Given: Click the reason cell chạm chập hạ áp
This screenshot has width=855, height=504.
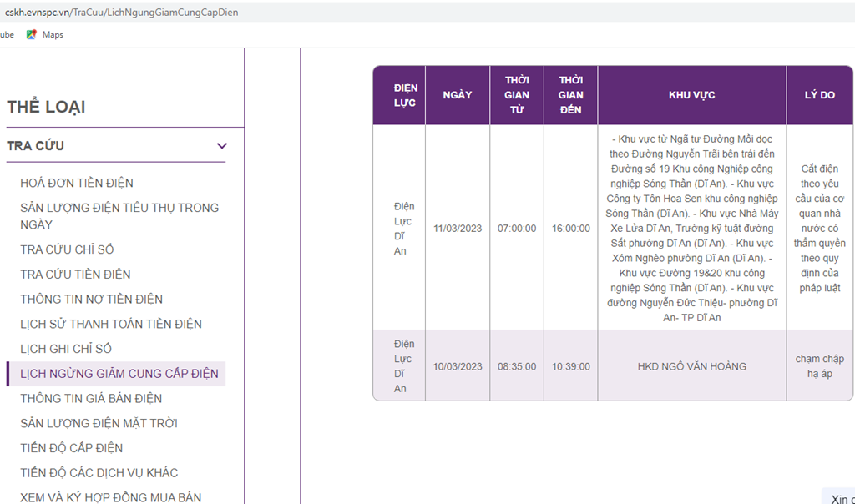Looking at the screenshot, I should tap(820, 366).
